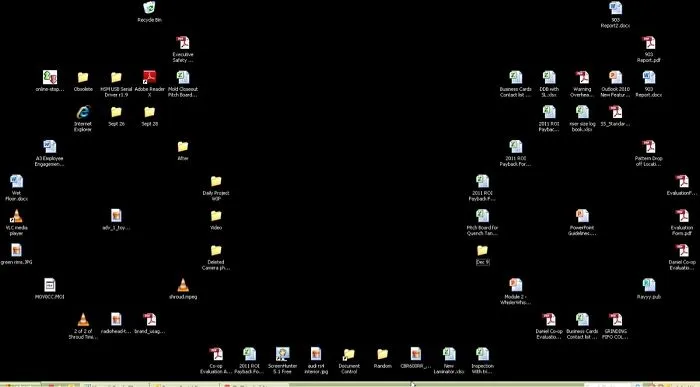700x387 pixels.
Task: Launch ScreenHunter 5.1 Free
Action: click(283, 354)
